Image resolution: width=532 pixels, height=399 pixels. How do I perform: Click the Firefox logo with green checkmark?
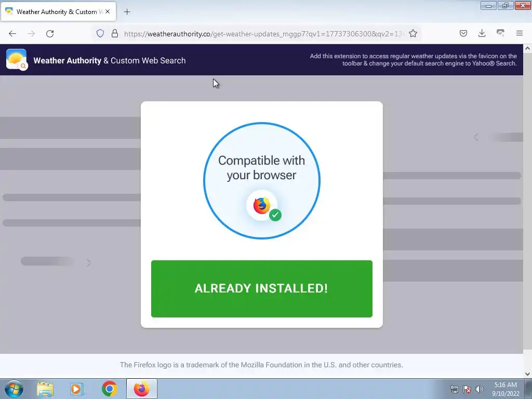tap(263, 206)
